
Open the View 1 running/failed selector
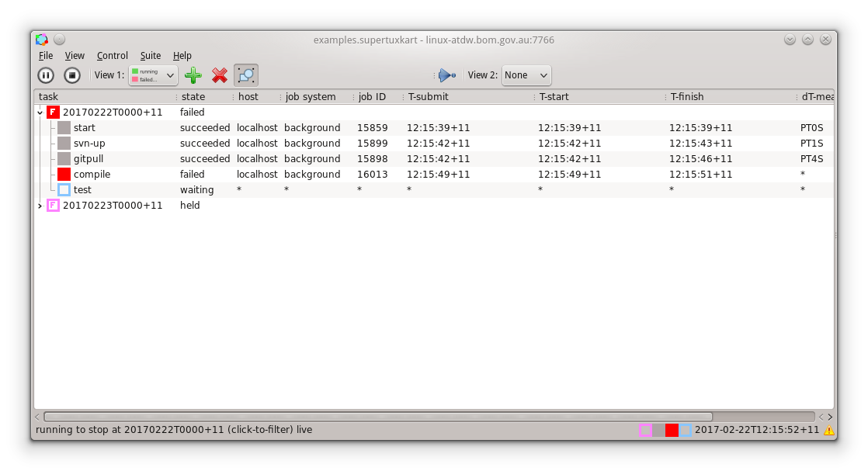point(154,75)
